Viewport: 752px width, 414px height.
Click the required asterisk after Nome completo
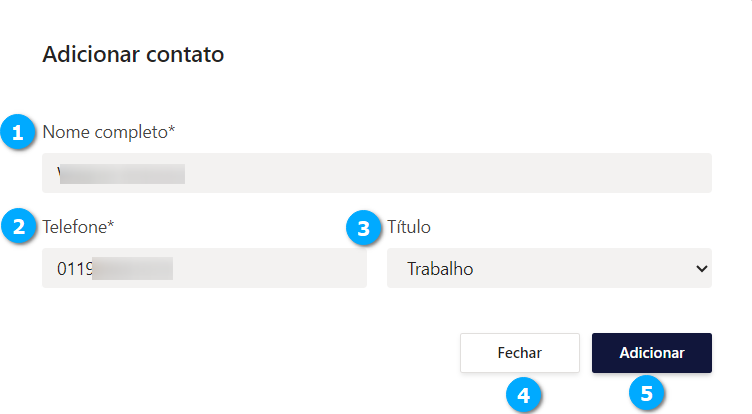(x=172, y=129)
